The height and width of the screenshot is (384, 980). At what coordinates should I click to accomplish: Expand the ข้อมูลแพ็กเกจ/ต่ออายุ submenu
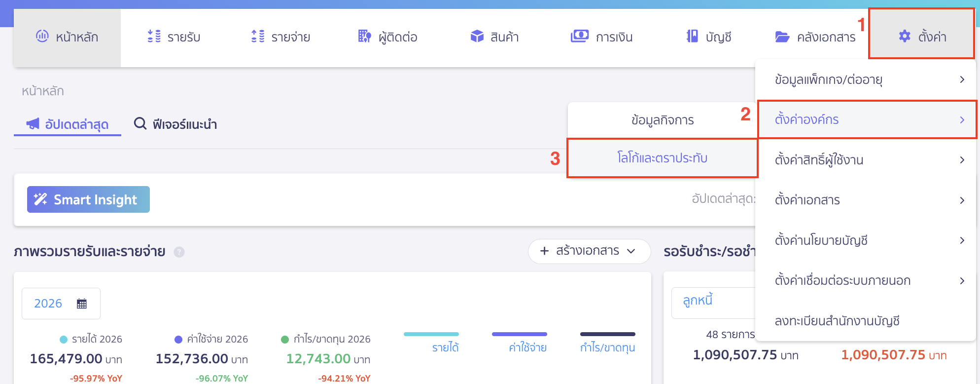coord(867,79)
